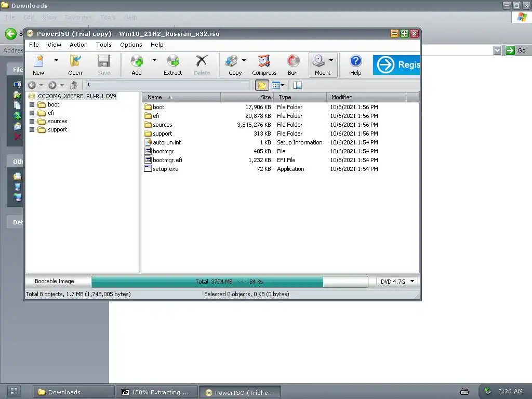The height and width of the screenshot is (399, 532).
Task: Click the Bootable Image status label
Action: (54, 281)
